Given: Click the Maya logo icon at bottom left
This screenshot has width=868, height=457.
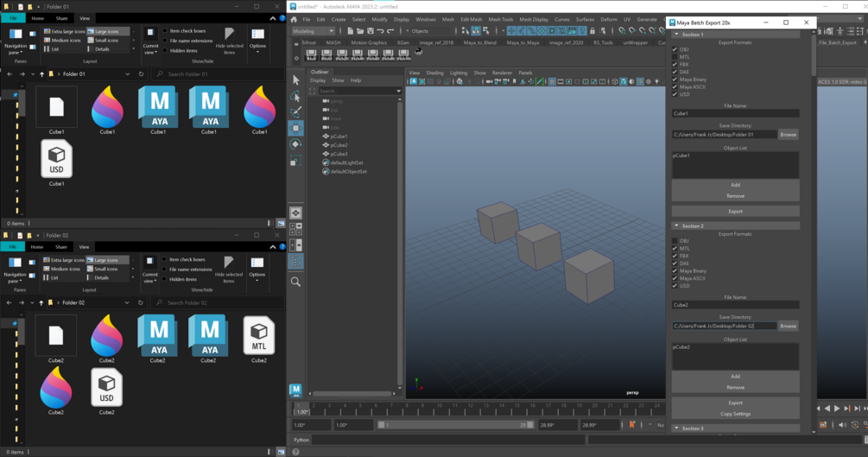Looking at the screenshot, I should pos(295,390).
